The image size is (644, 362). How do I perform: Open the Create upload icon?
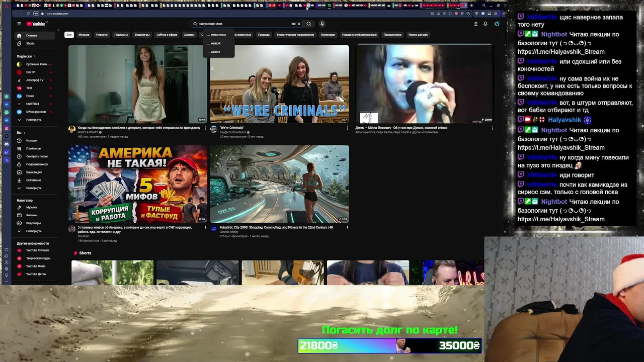point(475,24)
